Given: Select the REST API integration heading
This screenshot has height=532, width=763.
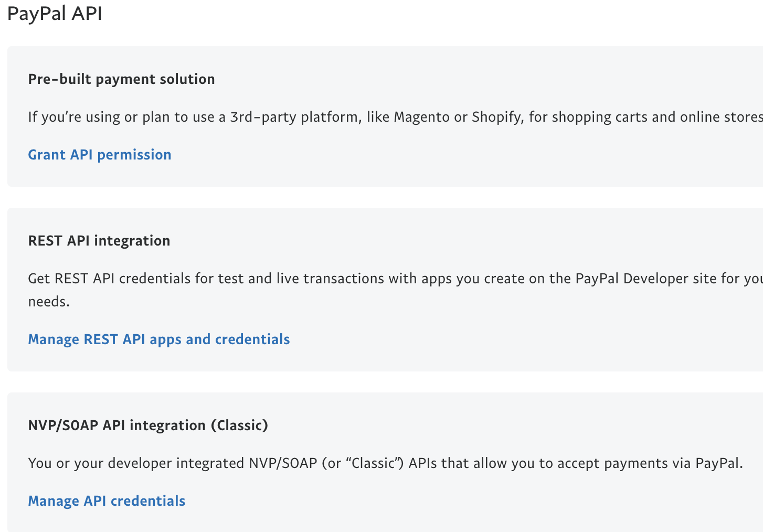Looking at the screenshot, I should click(x=99, y=241).
